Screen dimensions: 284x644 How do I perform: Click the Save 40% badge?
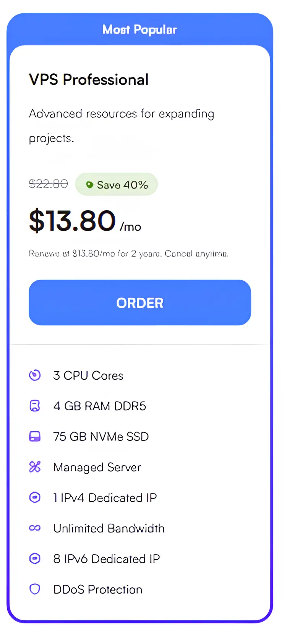[x=117, y=184]
